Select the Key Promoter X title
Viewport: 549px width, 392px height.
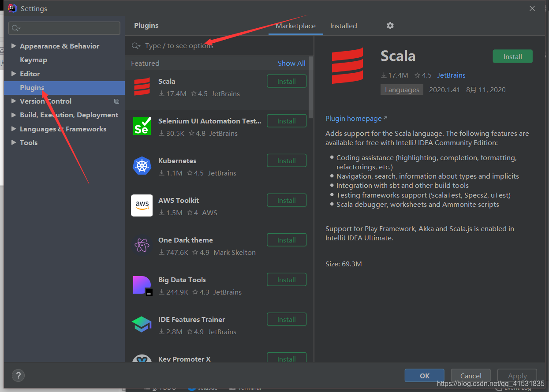184,359
